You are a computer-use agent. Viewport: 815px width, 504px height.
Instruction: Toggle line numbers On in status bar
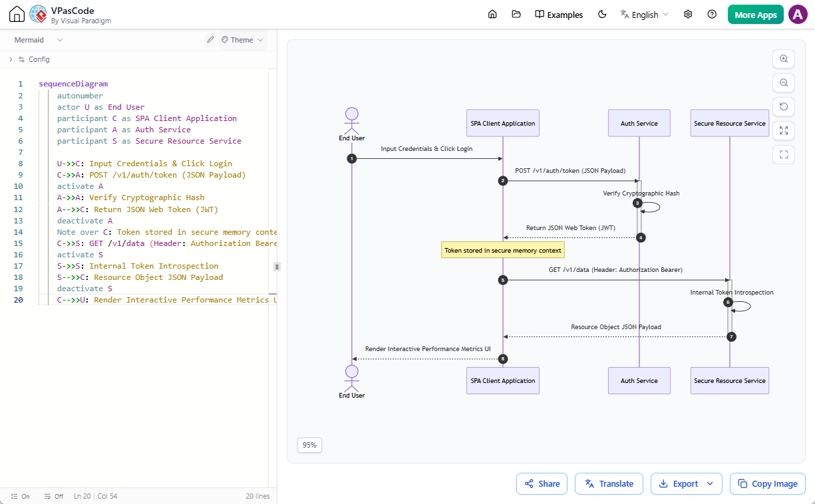coord(21,496)
